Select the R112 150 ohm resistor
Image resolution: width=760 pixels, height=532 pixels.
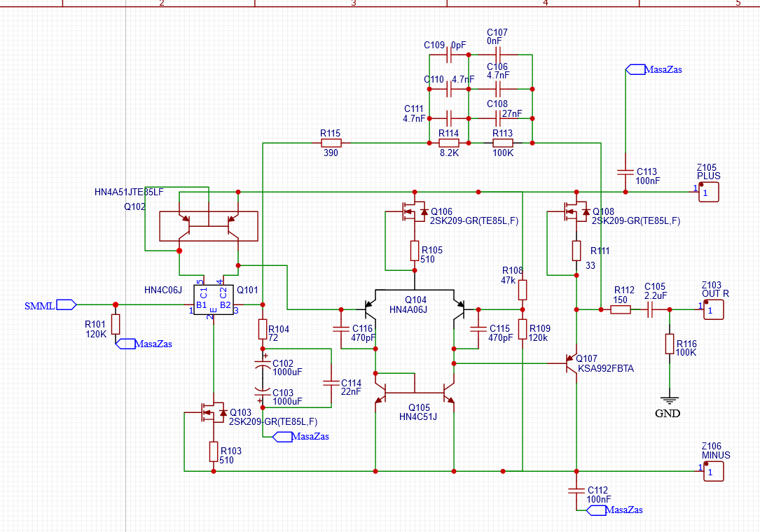tap(621, 309)
